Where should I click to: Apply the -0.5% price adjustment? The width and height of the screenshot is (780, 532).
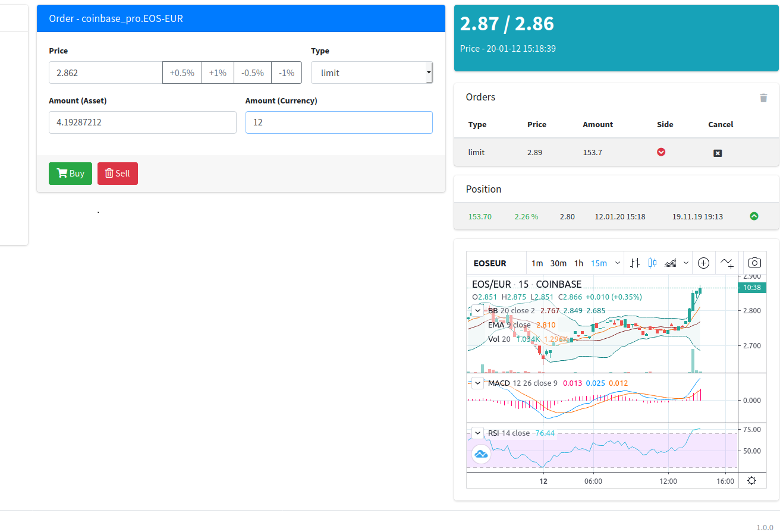[x=253, y=73]
